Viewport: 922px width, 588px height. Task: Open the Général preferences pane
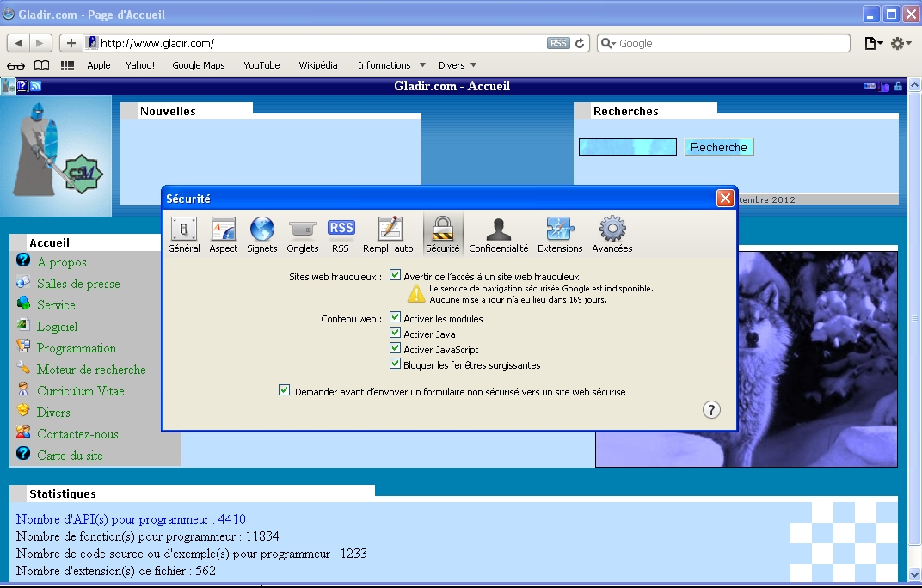coord(184,234)
